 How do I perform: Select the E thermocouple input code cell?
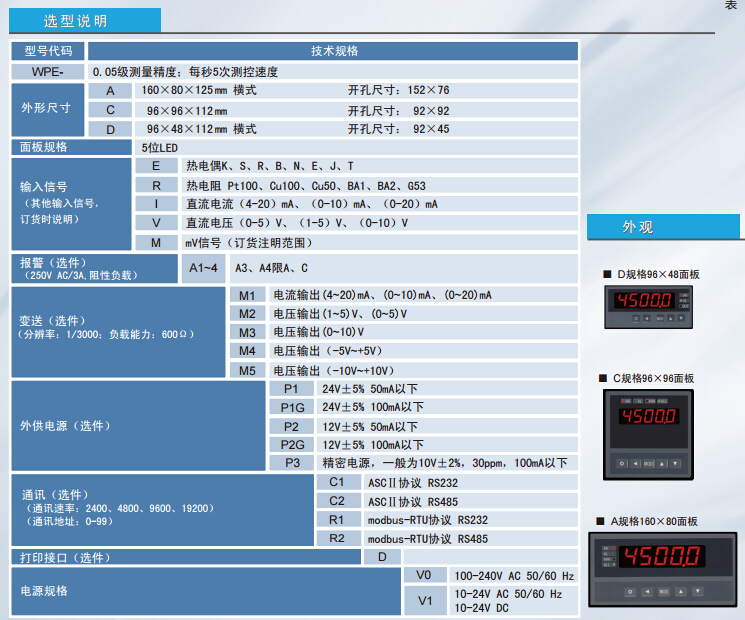156,166
